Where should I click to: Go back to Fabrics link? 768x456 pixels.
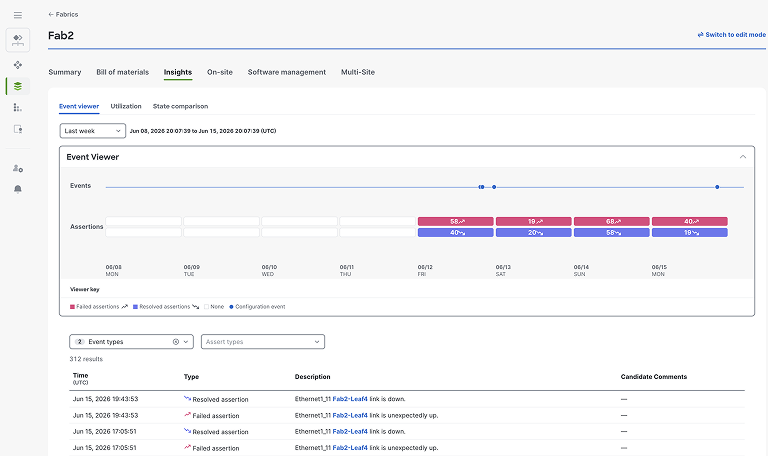point(63,14)
